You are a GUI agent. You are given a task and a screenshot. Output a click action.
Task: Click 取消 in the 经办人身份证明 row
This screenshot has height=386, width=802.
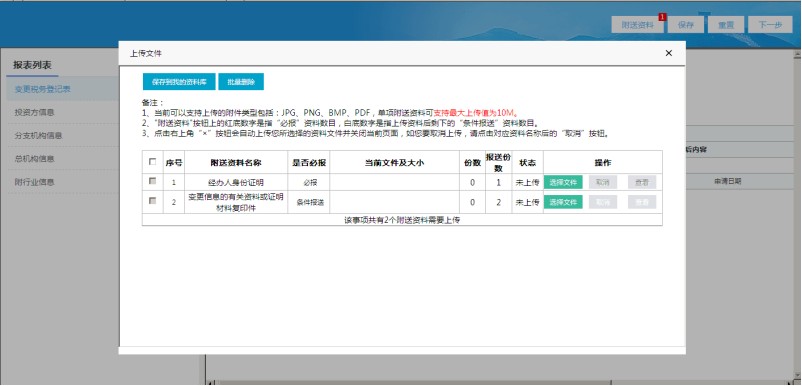(x=603, y=182)
